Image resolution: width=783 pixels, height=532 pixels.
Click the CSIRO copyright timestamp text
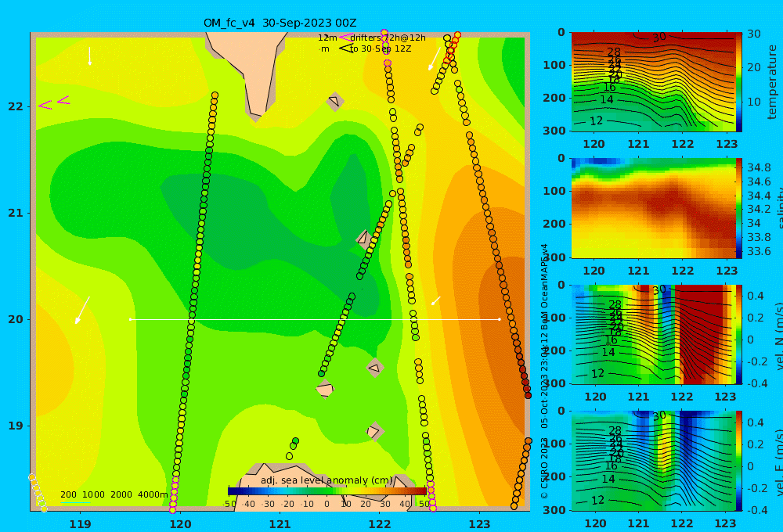(544, 372)
